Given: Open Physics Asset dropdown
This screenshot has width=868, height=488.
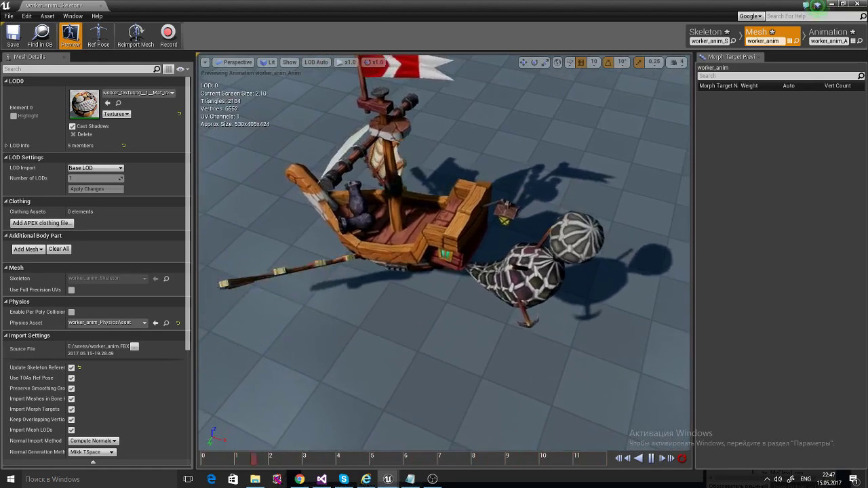Looking at the screenshot, I should 107,323.
